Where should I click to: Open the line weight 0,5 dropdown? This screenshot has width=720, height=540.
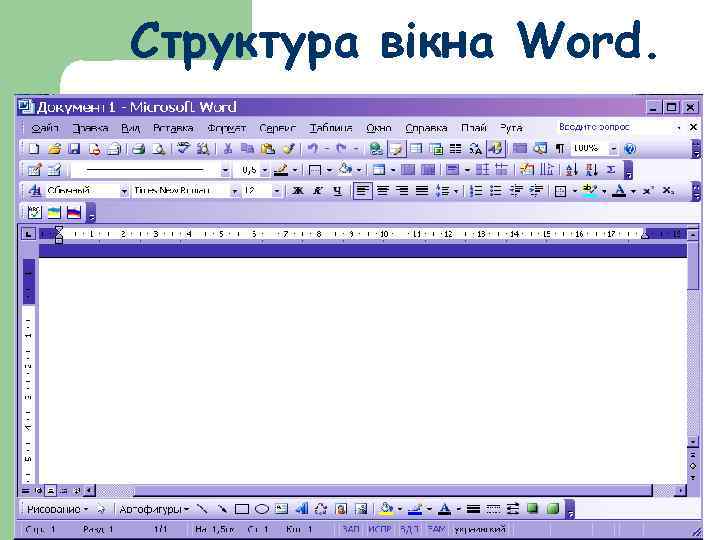point(264,170)
